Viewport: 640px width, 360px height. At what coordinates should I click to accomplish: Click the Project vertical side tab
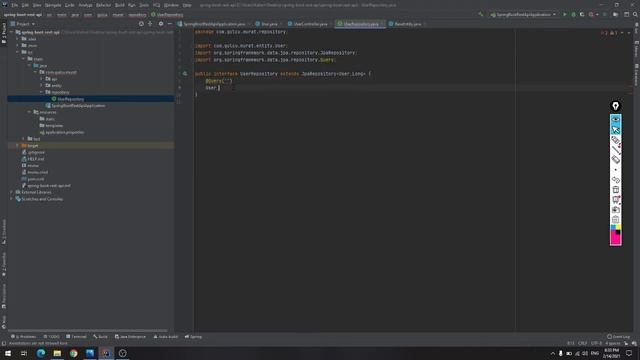coord(4,33)
